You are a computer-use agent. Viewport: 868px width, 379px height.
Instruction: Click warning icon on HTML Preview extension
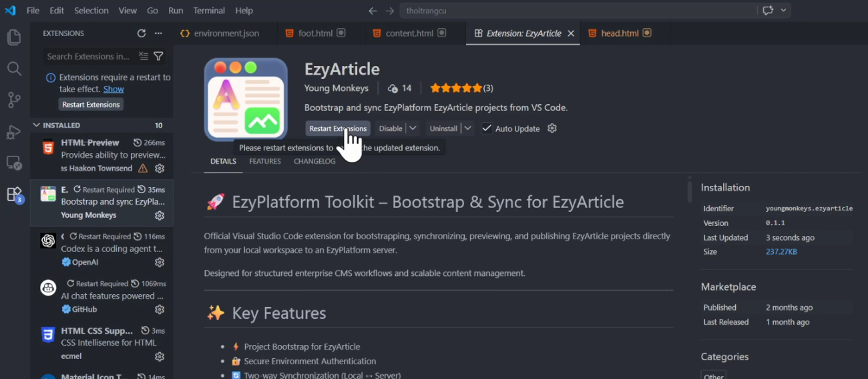pyautogui.click(x=143, y=168)
